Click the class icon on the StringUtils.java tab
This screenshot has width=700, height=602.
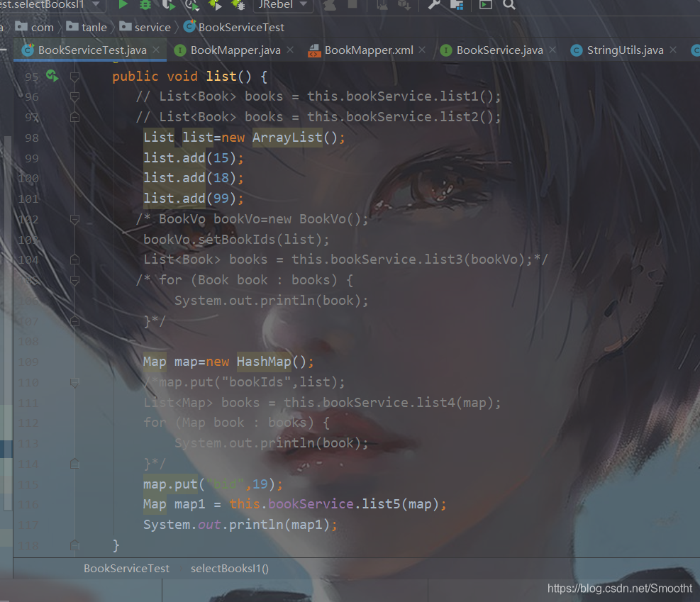point(577,50)
